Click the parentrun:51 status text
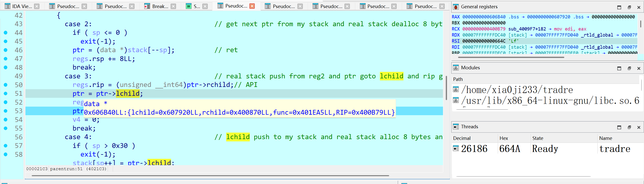 click(66, 169)
